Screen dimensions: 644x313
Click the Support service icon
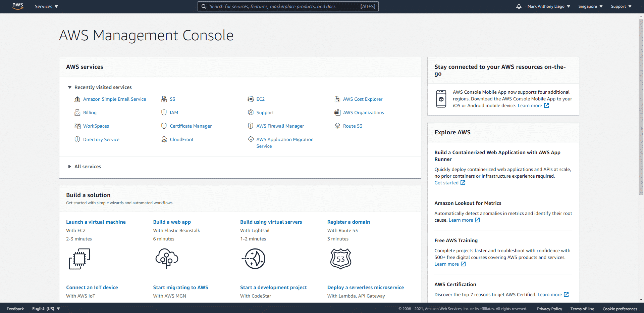click(x=251, y=113)
